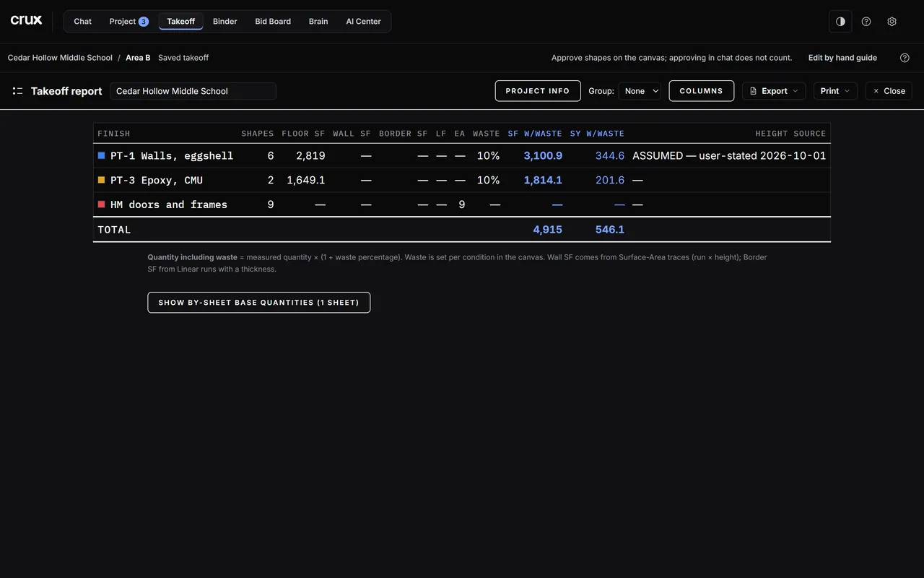Toggle the light/dark theme icon
Image resolution: width=924 pixels, height=578 pixels.
[x=840, y=22]
